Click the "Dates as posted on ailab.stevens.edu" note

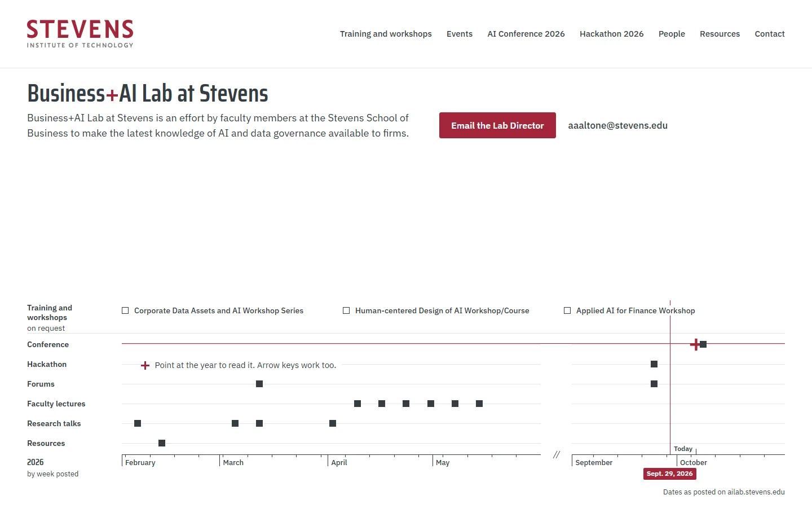tap(724, 492)
